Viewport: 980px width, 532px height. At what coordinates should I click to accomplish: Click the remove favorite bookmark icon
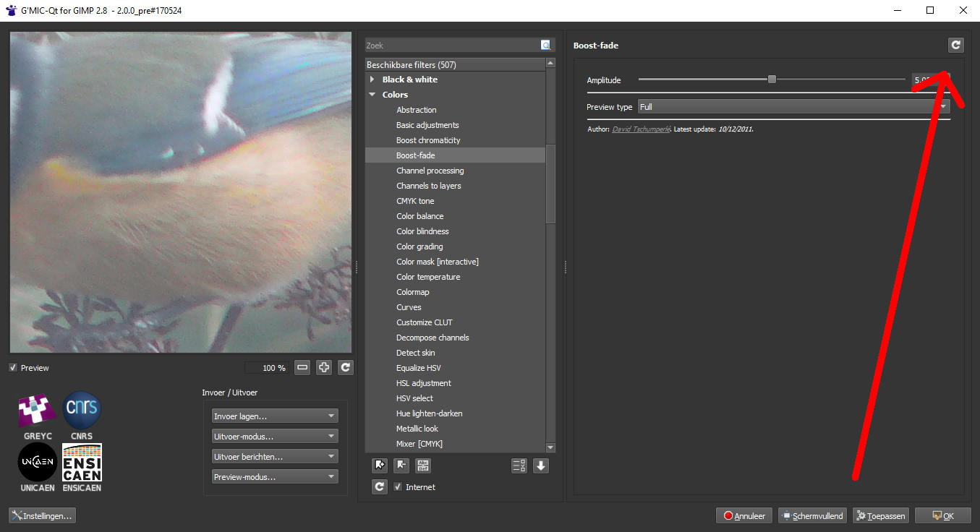click(401, 465)
